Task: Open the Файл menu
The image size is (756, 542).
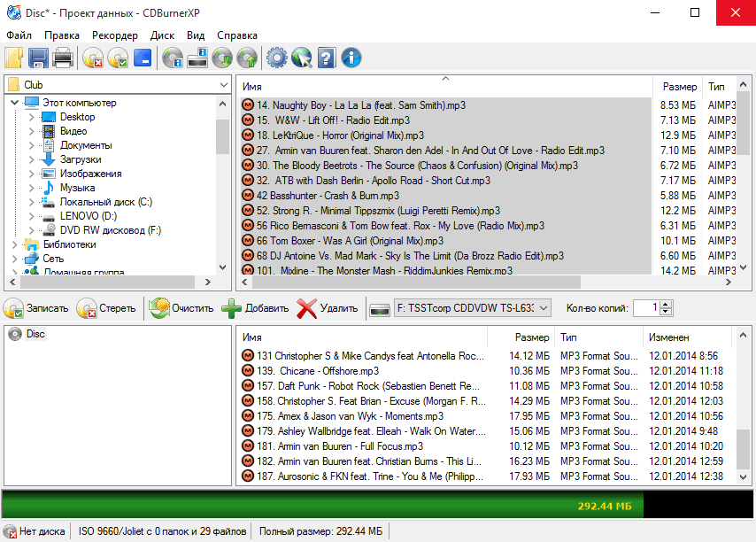Action: pos(19,35)
